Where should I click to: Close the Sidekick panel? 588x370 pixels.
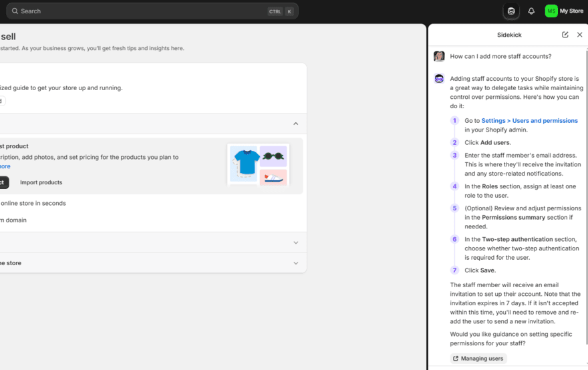point(579,35)
